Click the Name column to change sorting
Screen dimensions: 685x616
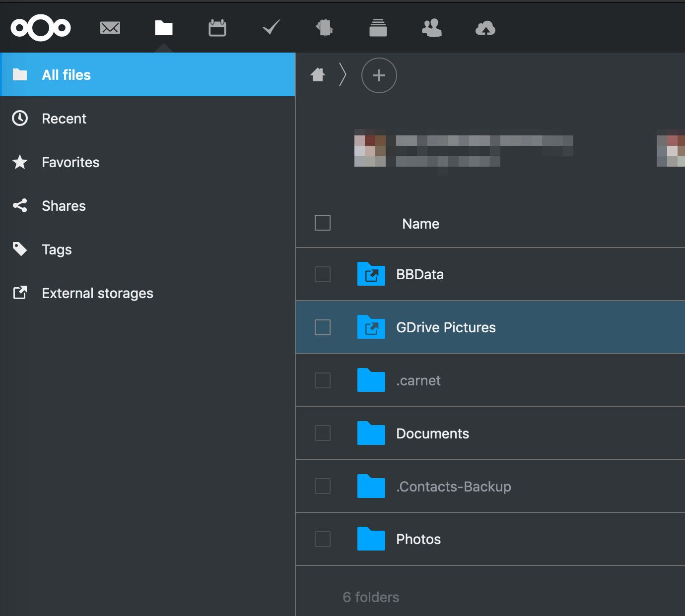pyautogui.click(x=420, y=224)
